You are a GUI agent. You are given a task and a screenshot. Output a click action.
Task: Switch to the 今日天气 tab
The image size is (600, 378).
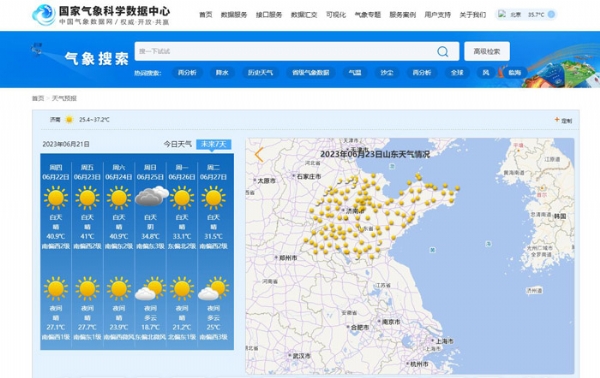click(178, 144)
